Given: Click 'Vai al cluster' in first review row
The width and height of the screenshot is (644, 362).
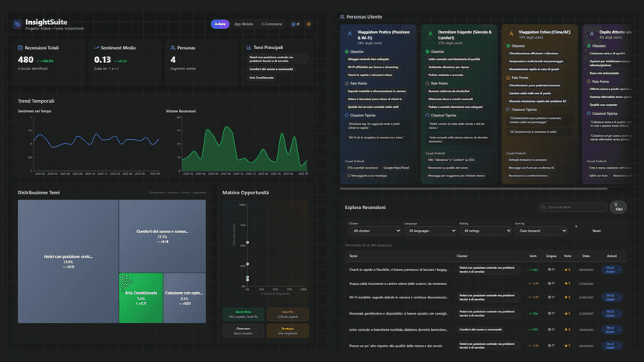Looking at the screenshot, I should [611, 270].
